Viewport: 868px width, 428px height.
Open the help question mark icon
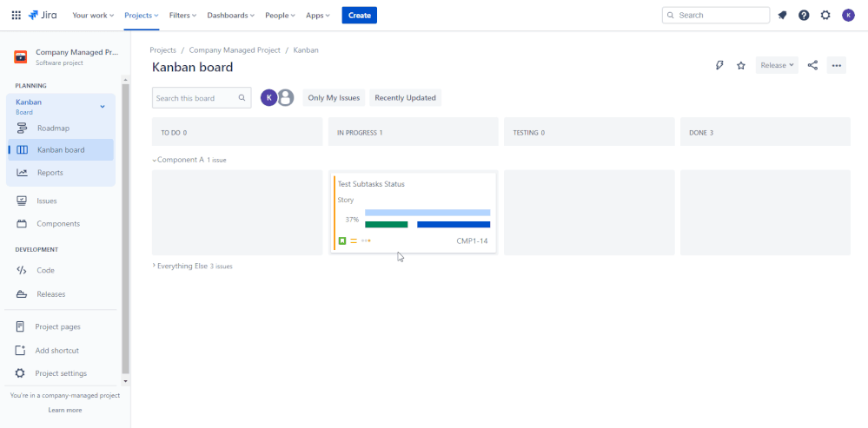coord(804,16)
